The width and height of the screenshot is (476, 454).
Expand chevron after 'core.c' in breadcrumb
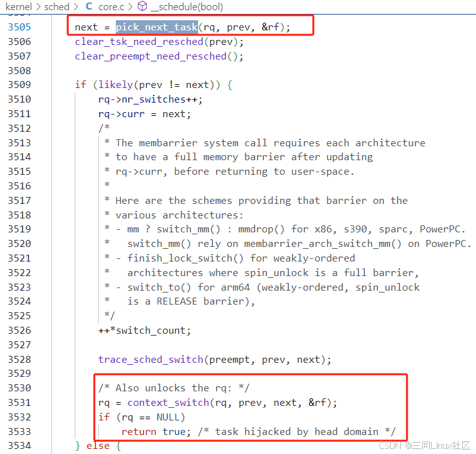click(x=130, y=7)
